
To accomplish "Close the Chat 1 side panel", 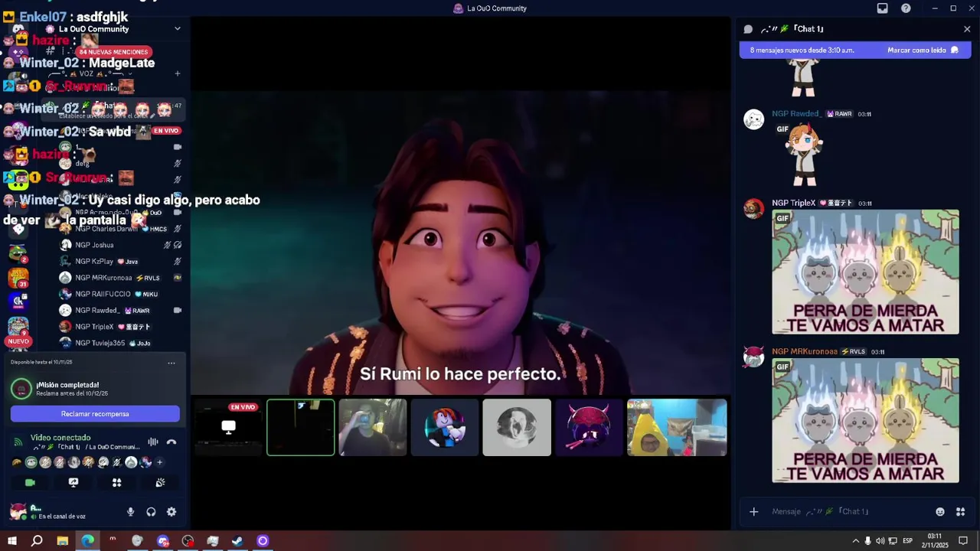I will click(967, 29).
